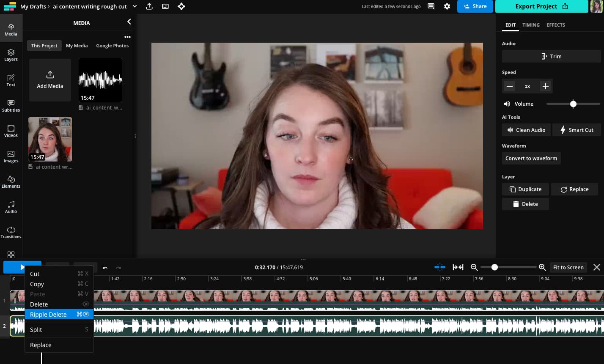This screenshot has height=364, width=604.
Task: Click Convert to waveform
Action: click(531, 158)
